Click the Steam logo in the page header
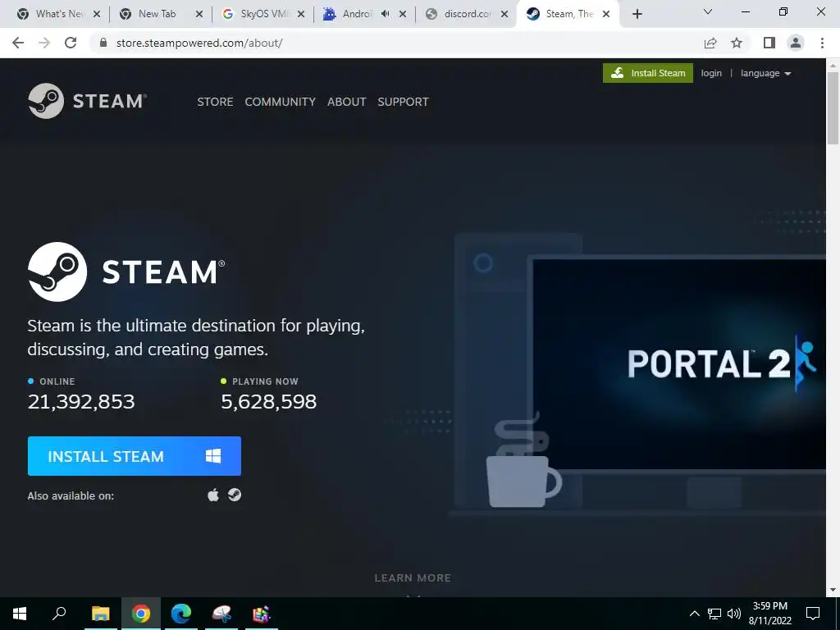 coord(87,101)
